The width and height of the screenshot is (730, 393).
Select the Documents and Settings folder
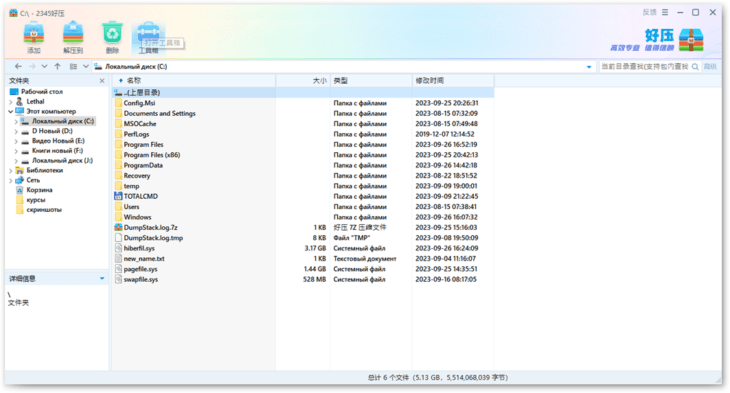[x=159, y=113]
